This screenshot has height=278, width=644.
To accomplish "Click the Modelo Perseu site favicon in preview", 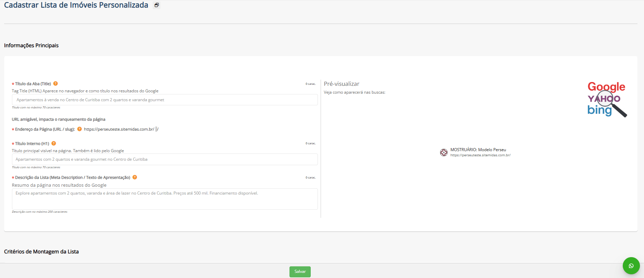I will [443, 153].
